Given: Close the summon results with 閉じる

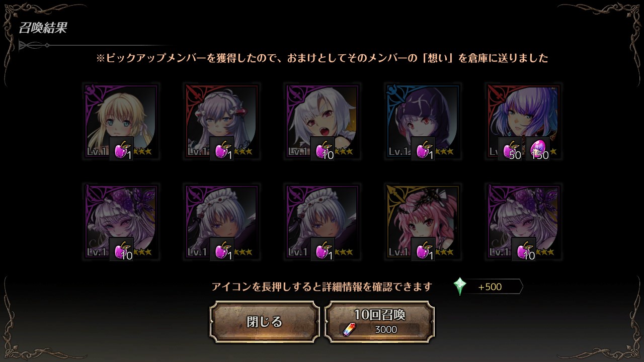Looking at the screenshot, I should [265, 322].
